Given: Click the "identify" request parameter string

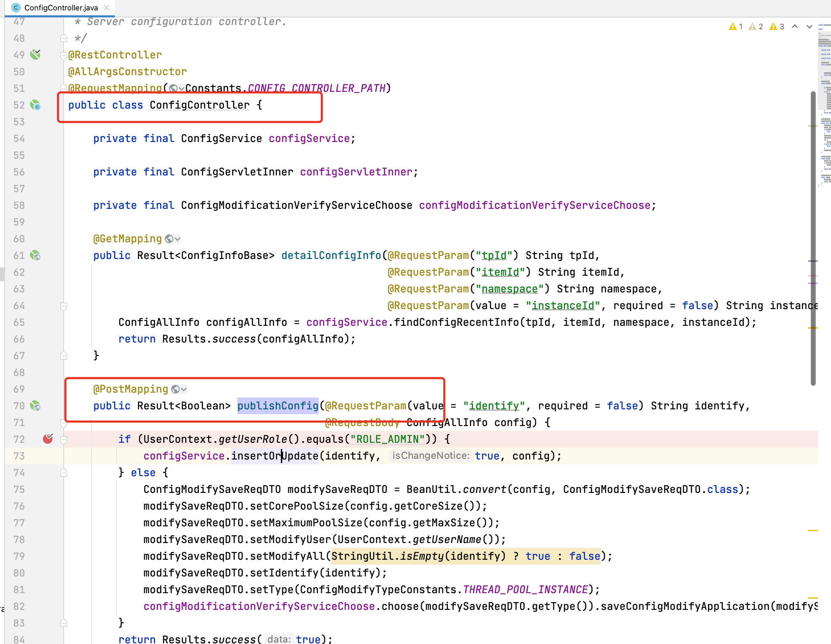Looking at the screenshot, I should tap(494, 406).
